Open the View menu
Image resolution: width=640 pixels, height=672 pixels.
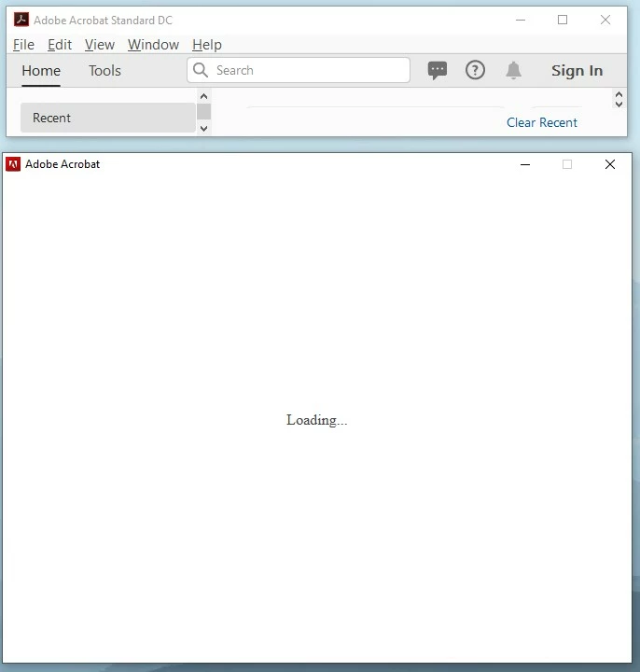[x=100, y=45]
